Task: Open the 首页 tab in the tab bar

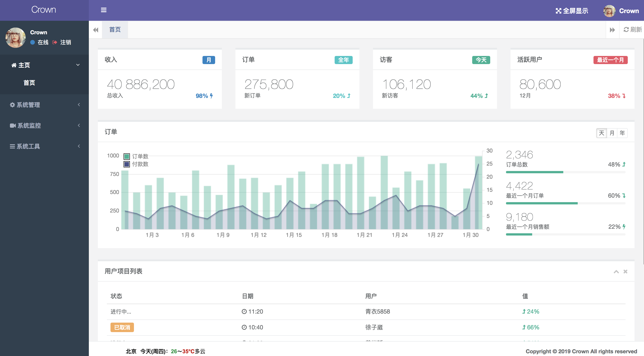Action: pyautogui.click(x=115, y=30)
